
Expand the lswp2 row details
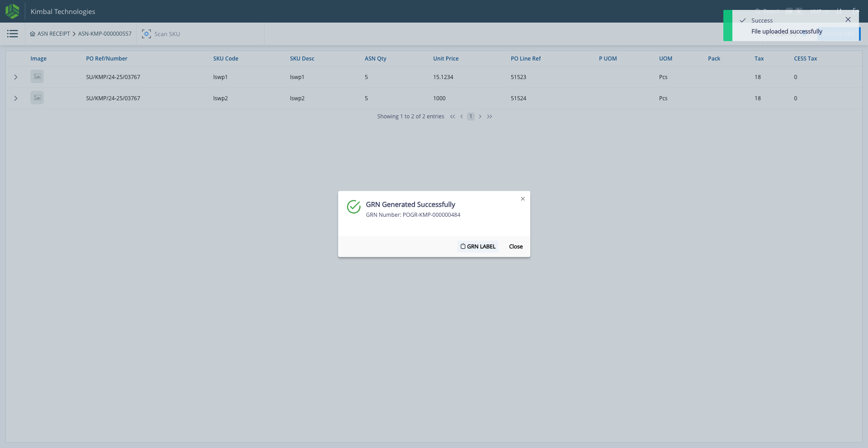[x=16, y=98]
